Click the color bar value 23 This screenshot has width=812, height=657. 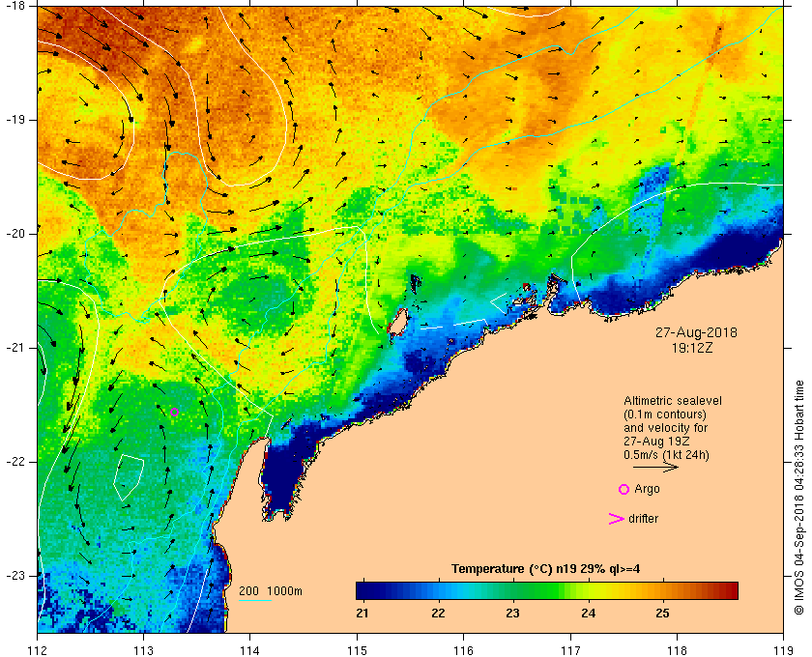point(512,614)
